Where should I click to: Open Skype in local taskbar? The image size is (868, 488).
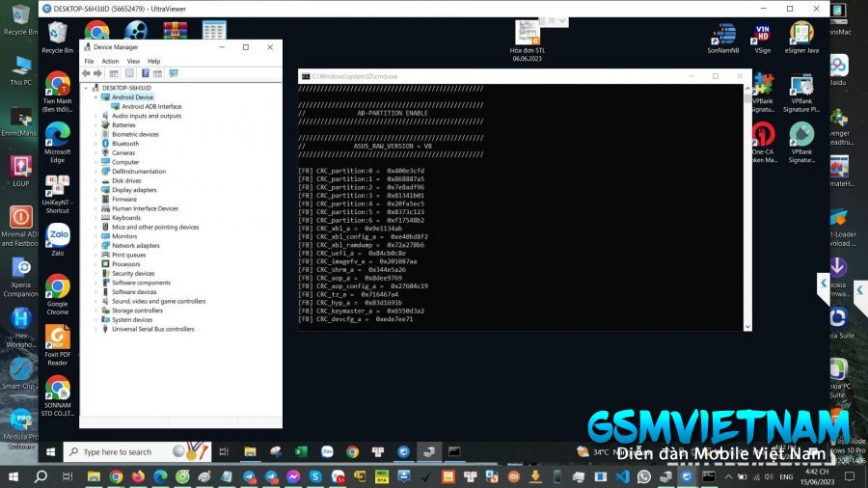(x=315, y=476)
